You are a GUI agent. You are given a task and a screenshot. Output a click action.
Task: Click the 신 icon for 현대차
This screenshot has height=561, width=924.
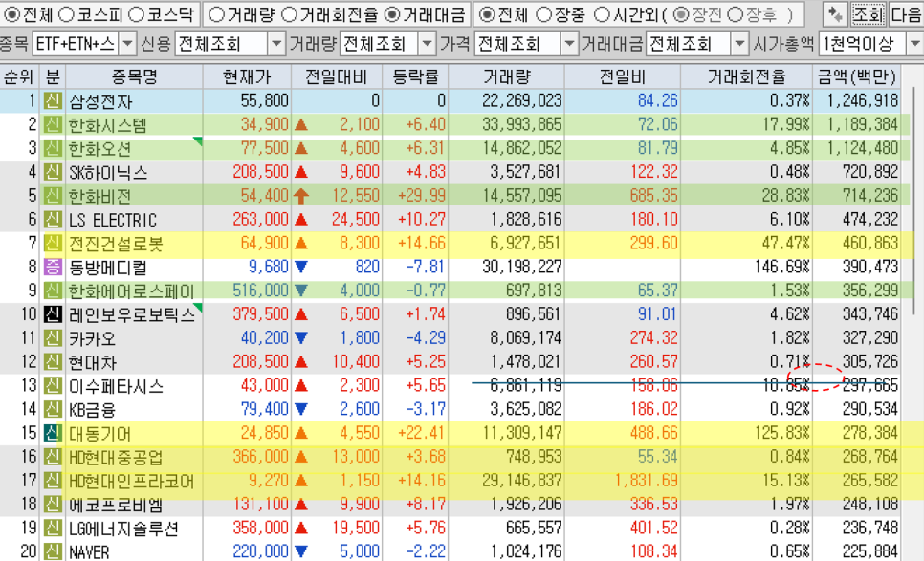(53, 362)
